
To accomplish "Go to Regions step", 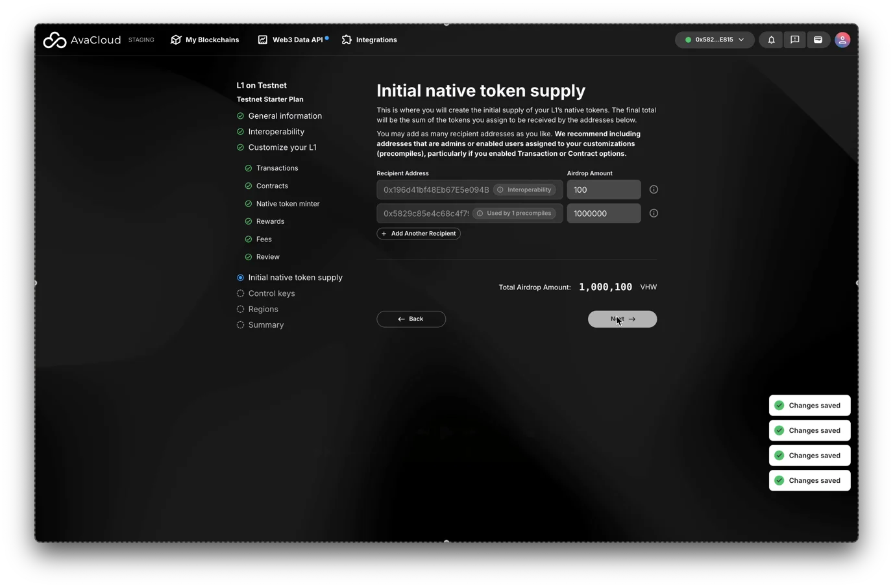I will [x=263, y=309].
